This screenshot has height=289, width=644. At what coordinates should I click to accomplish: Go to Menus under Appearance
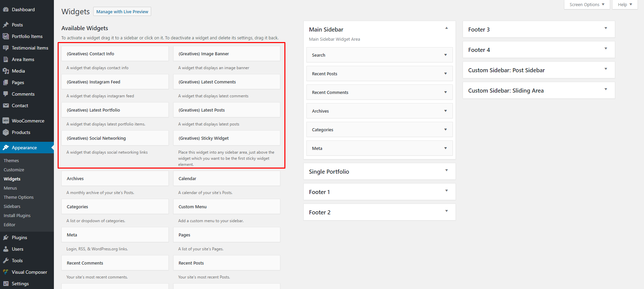[x=10, y=188]
